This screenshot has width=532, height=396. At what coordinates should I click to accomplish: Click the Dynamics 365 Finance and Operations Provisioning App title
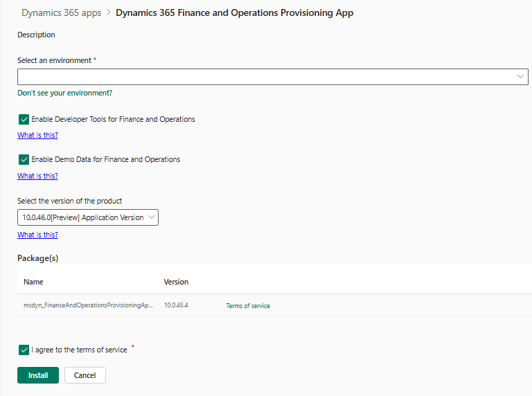[x=234, y=13]
